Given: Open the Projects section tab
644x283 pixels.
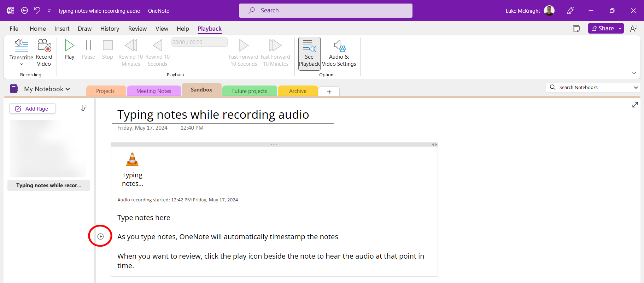Looking at the screenshot, I should click(x=105, y=91).
